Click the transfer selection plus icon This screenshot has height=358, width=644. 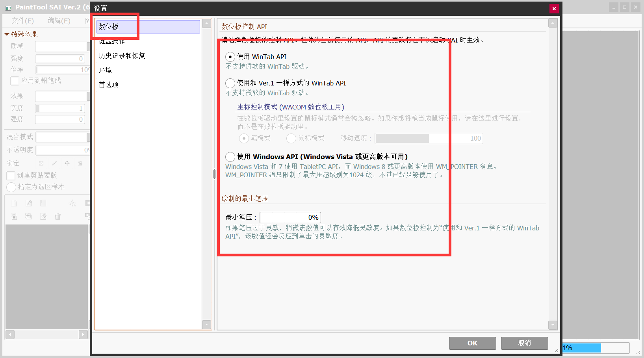pyautogui.click(x=29, y=216)
